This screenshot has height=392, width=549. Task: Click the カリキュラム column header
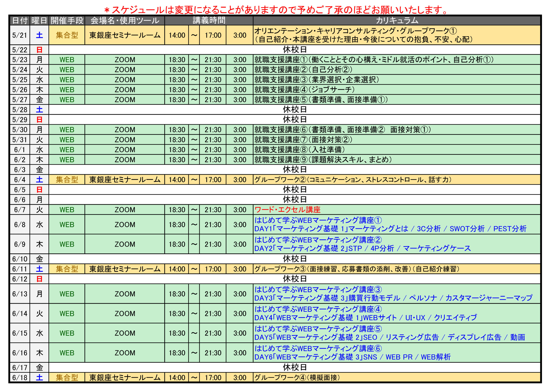(x=397, y=21)
